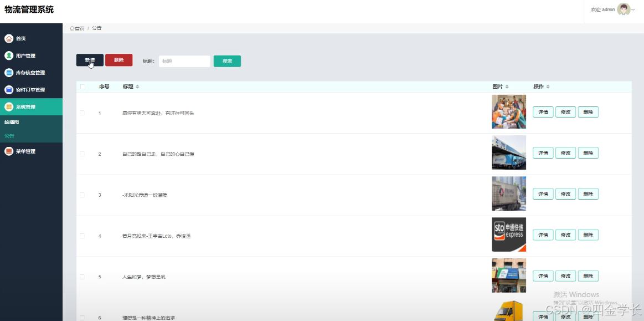Open the admin user dropdown arrow
This screenshot has width=644, height=321.
(x=633, y=9)
